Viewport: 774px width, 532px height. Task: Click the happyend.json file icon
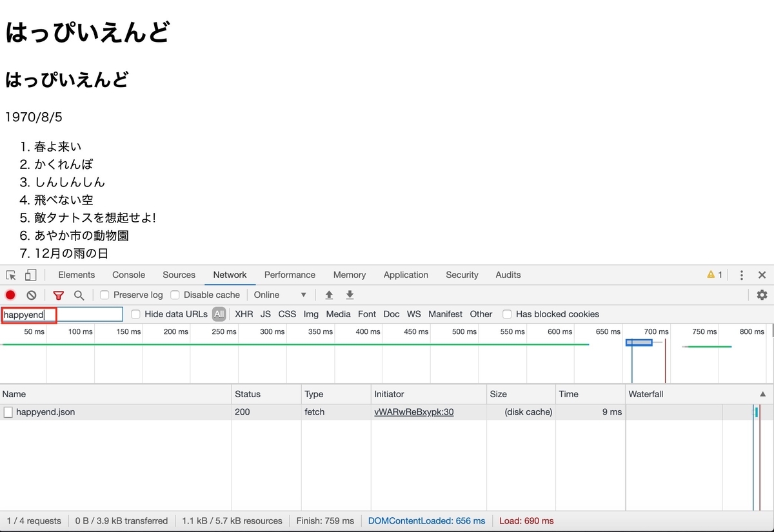(x=8, y=412)
